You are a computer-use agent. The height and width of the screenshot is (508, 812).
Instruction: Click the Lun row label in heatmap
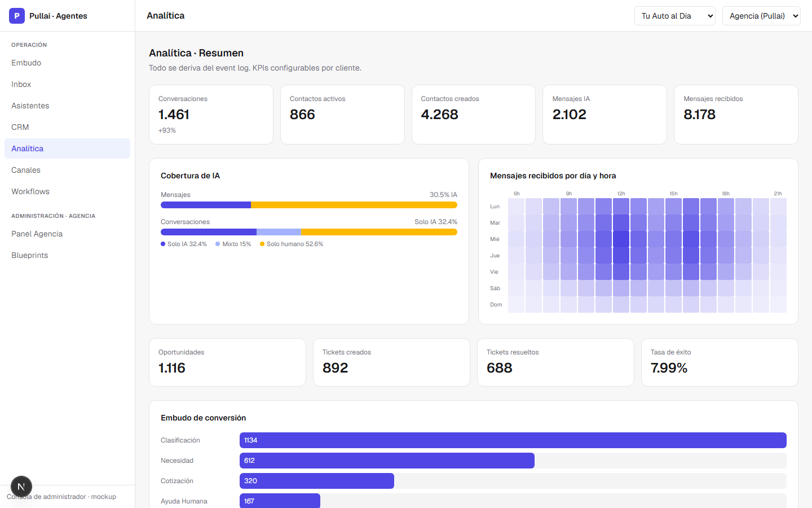(x=495, y=207)
